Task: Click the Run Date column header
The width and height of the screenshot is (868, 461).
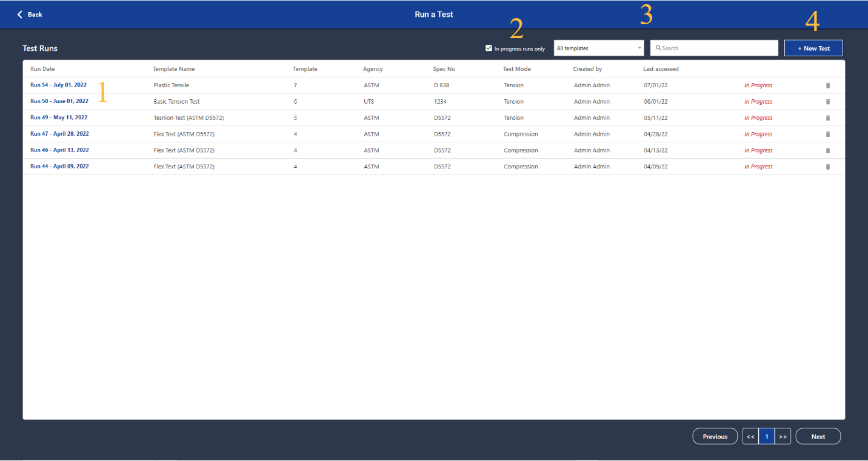Action: (42, 69)
